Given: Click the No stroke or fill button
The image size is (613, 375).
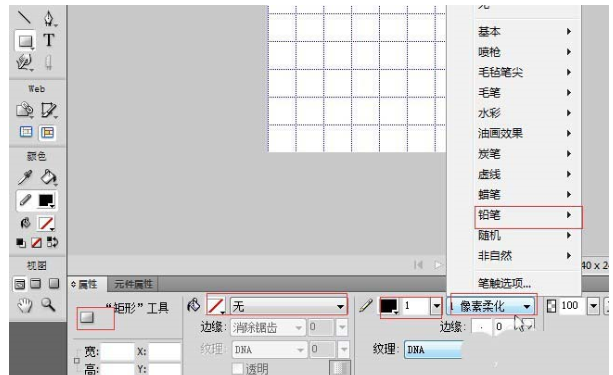Looking at the screenshot, I should click(x=36, y=243).
